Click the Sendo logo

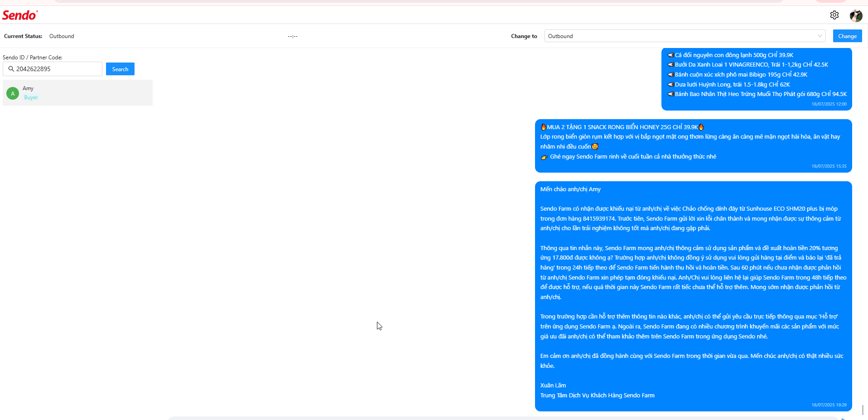[20, 15]
